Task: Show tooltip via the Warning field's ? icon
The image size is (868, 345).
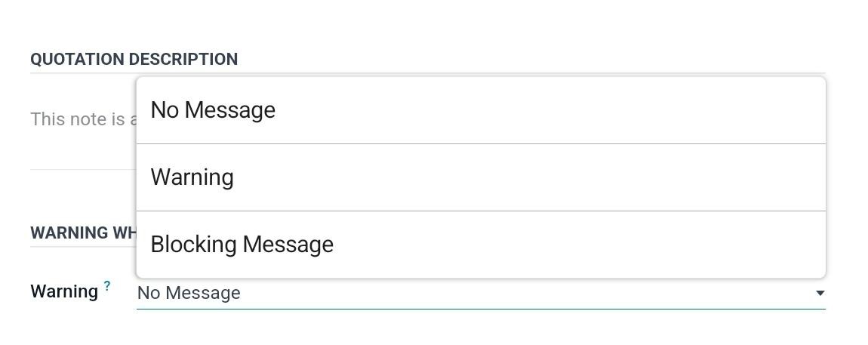Action: coord(107,286)
